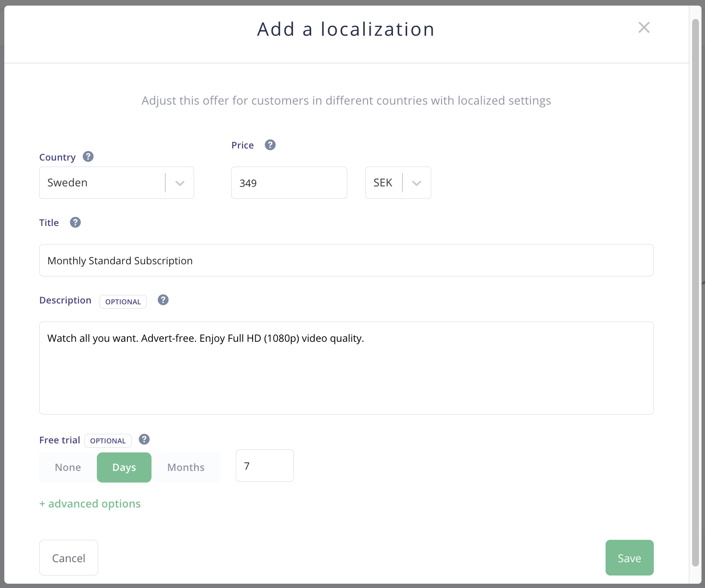
Task: Click the Country help question mark icon
Action: [88, 157]
